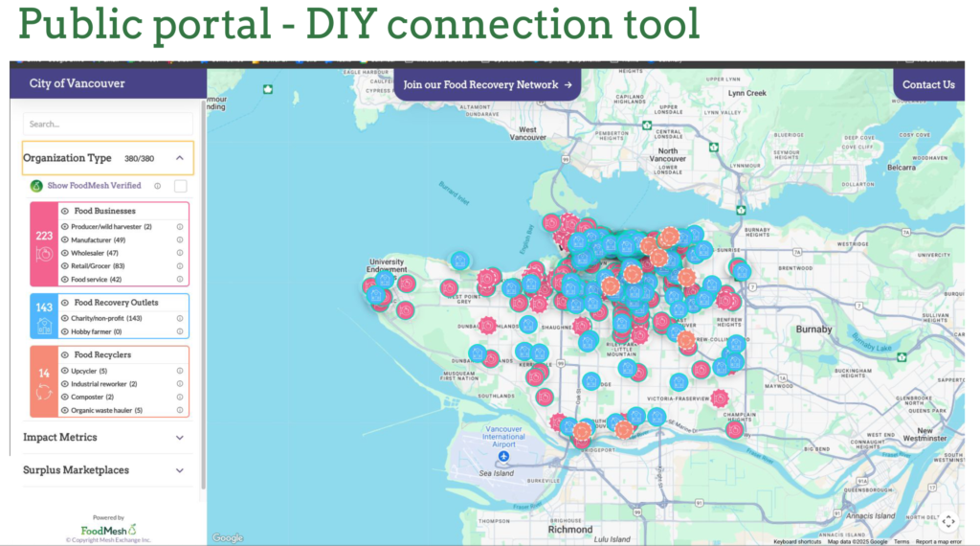The image size is (980, 546).
Task: Click Report a map error link
Action: (939, 541)
